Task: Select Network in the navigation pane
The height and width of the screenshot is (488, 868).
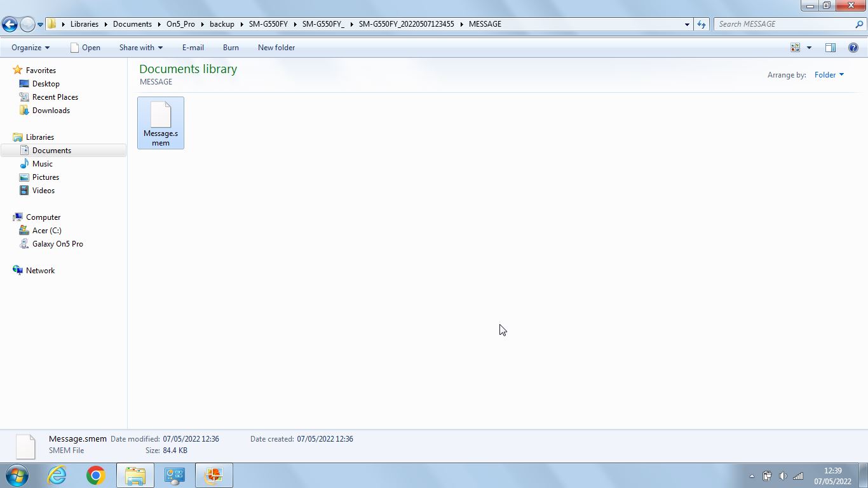Action: point(40,271)
